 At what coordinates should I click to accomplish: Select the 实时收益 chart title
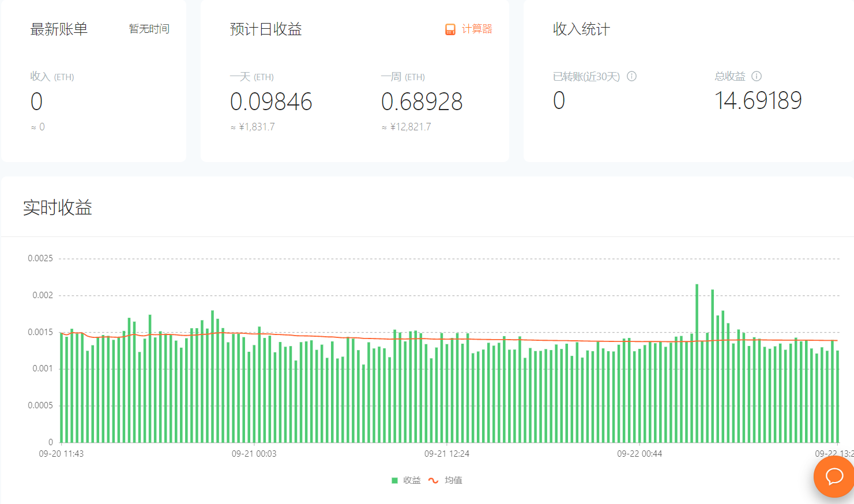coord(58,208)
